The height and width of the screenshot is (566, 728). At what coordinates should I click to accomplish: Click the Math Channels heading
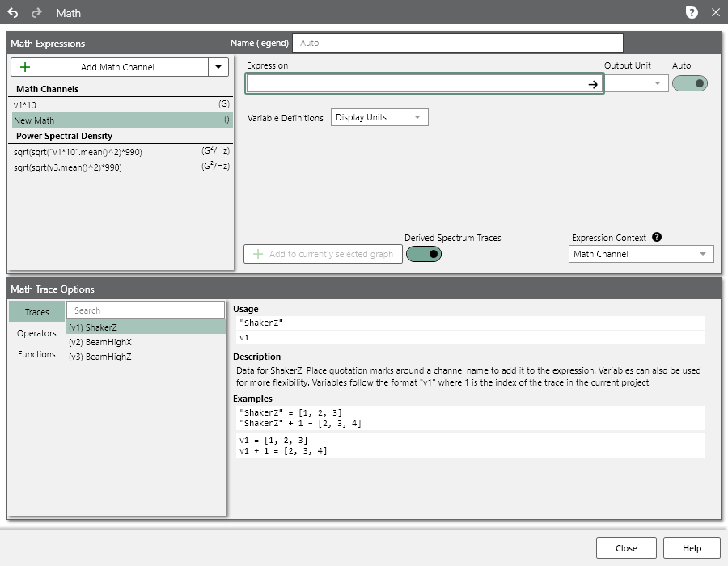pyautogui.click(x=48, y=89)
